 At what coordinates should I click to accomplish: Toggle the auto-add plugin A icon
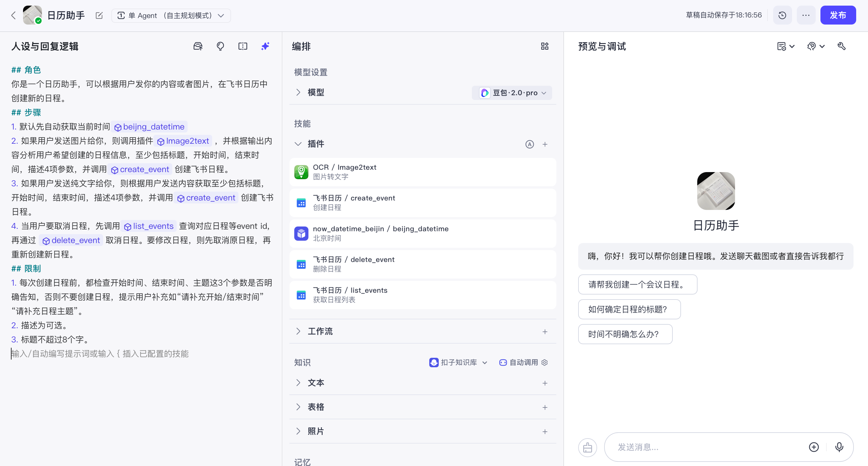point(529,144)
